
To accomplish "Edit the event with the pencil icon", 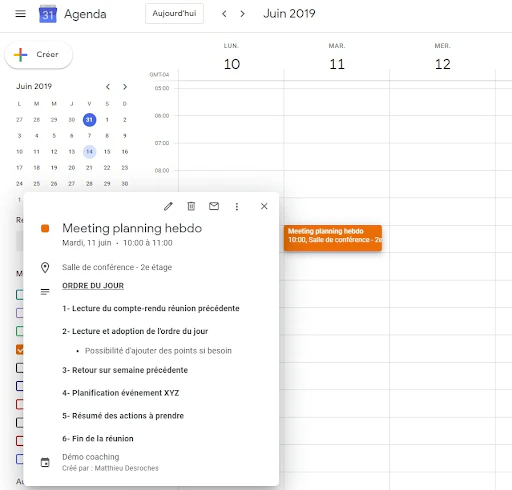I will [x=168, y=206].
